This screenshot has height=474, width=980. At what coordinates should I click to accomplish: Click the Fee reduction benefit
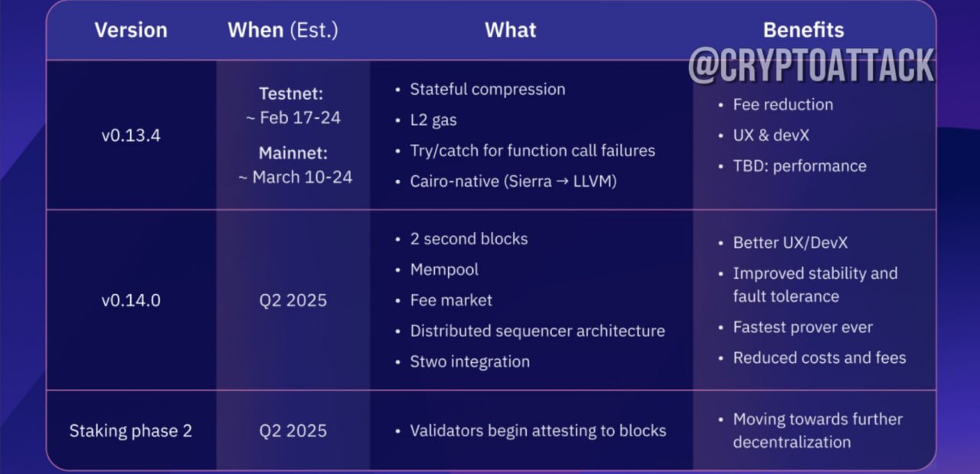(783, 104)
